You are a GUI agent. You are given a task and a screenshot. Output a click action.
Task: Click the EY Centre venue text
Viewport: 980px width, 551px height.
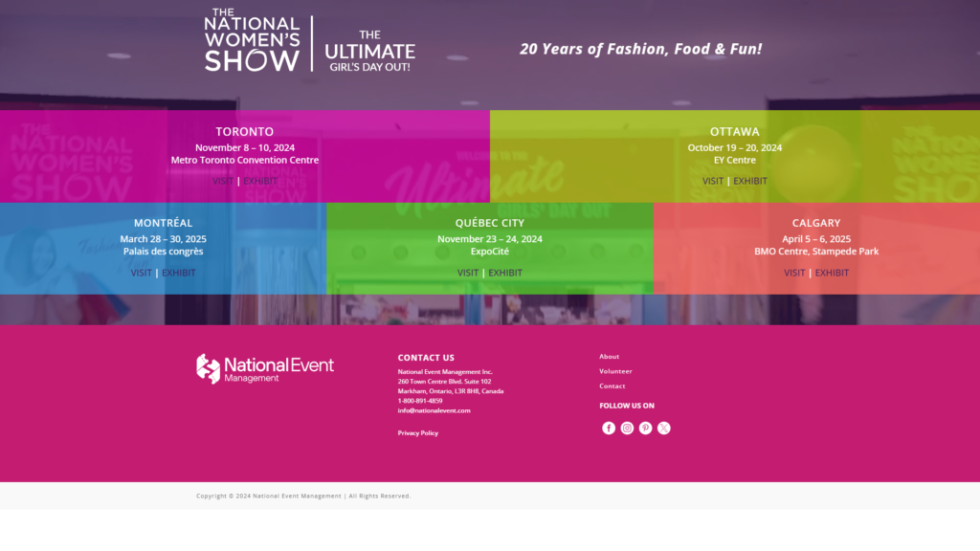pyautogui.click(x=734, y=160)
